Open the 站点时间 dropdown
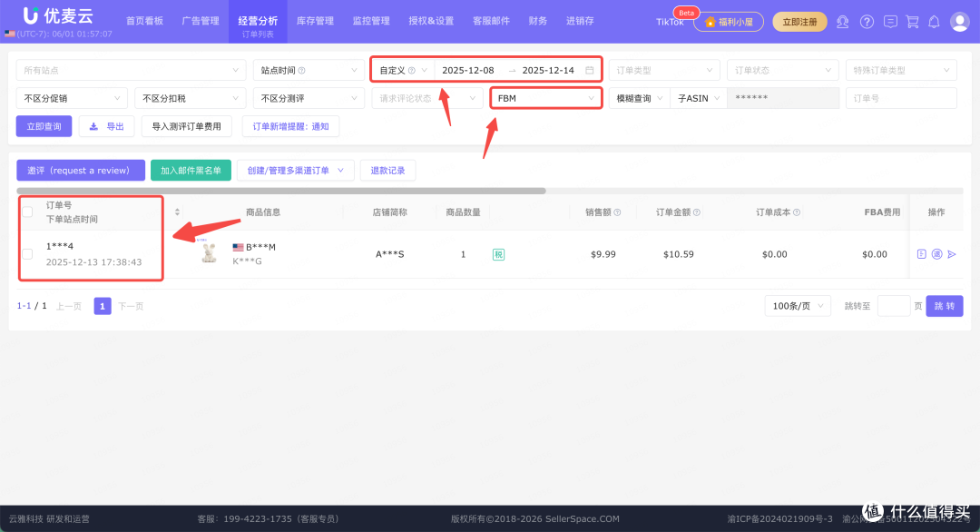 309,70
